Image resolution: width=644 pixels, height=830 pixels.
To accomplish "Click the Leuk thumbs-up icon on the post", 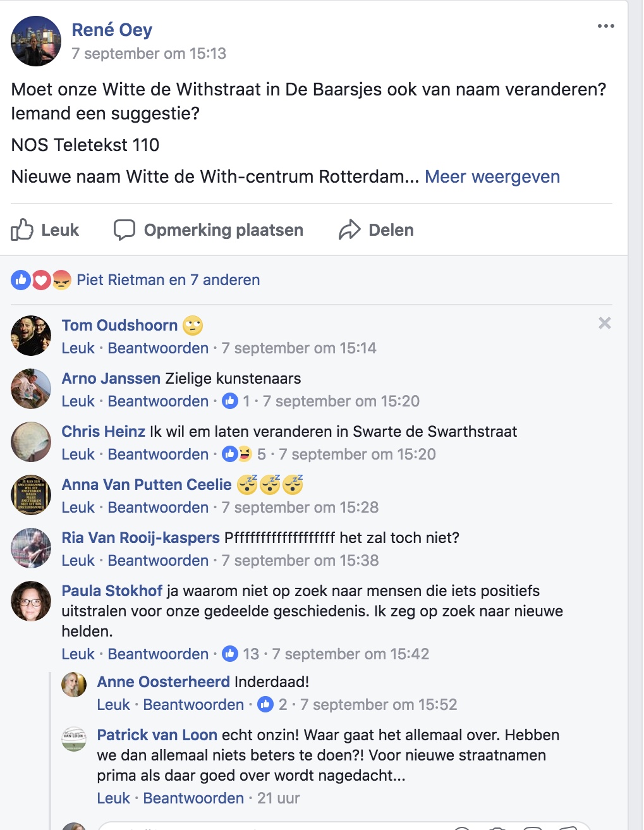I will tap(22, 230).
